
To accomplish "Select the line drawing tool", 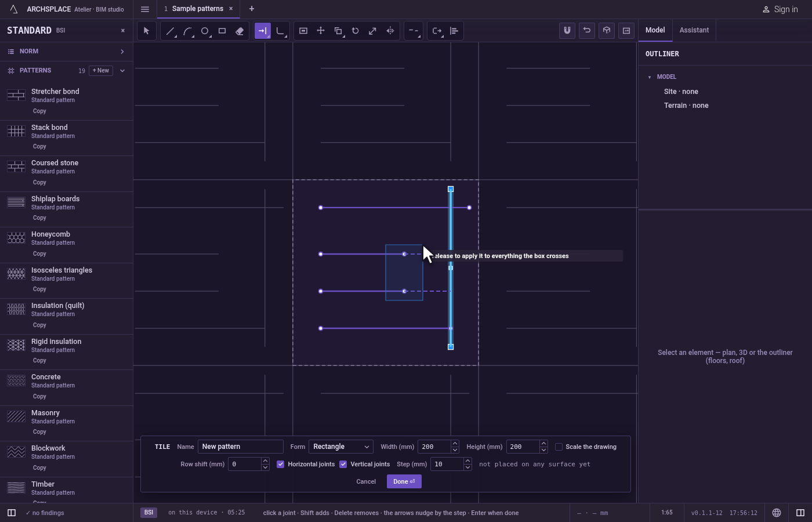I will (x=170, y=31).
